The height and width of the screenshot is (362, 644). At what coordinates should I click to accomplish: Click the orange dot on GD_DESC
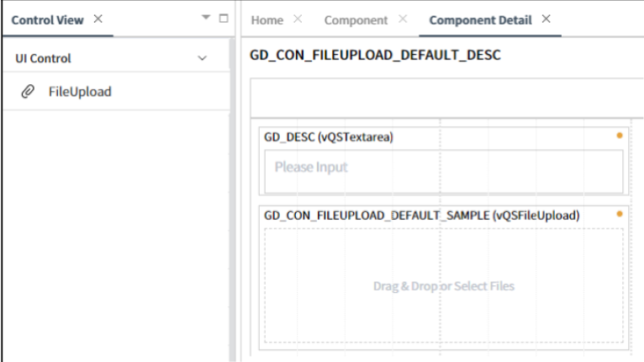[620, 136]
